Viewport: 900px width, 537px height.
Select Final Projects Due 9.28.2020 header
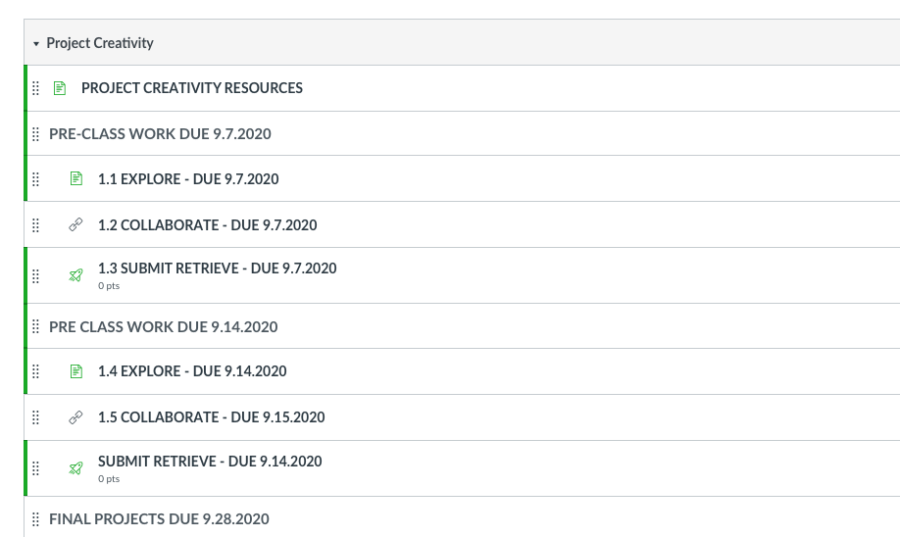pyautogui.click(x=158, y=519)
